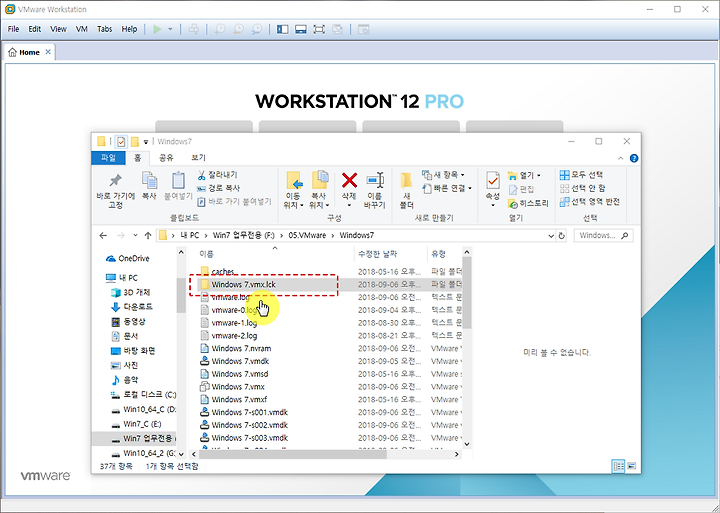Click the console view toolbar icon

pyautogui.click(x=364, y=29)
